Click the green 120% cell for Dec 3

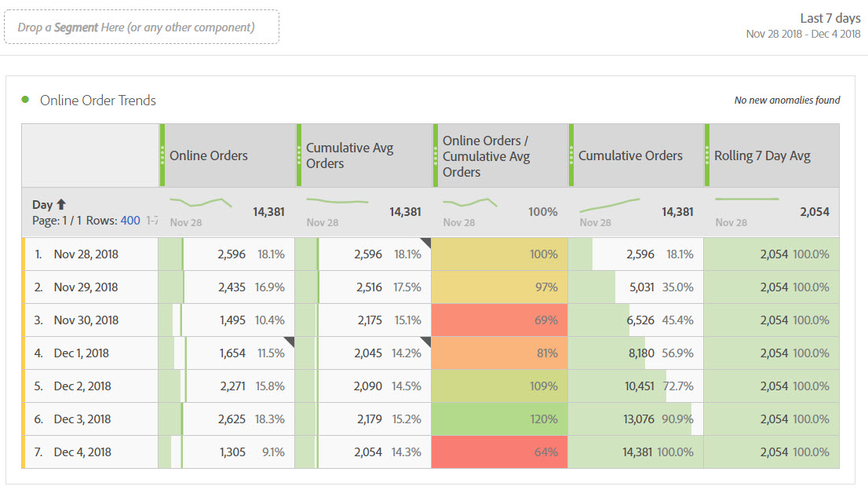[x=499, y=419]
